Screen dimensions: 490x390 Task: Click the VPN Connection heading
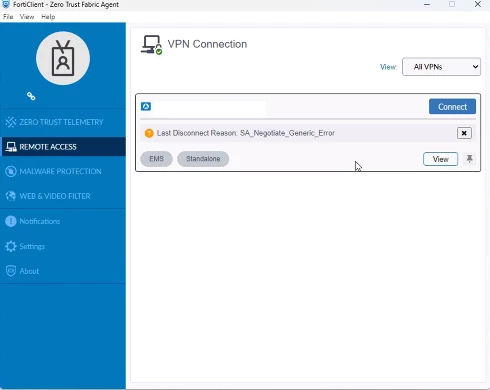pos(207,44)
